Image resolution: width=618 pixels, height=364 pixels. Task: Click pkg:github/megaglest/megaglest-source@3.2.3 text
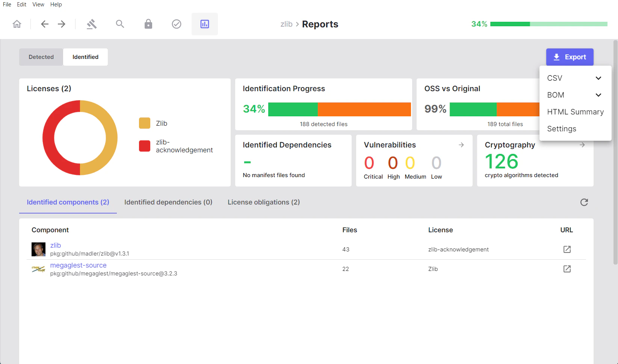(113, 274)
